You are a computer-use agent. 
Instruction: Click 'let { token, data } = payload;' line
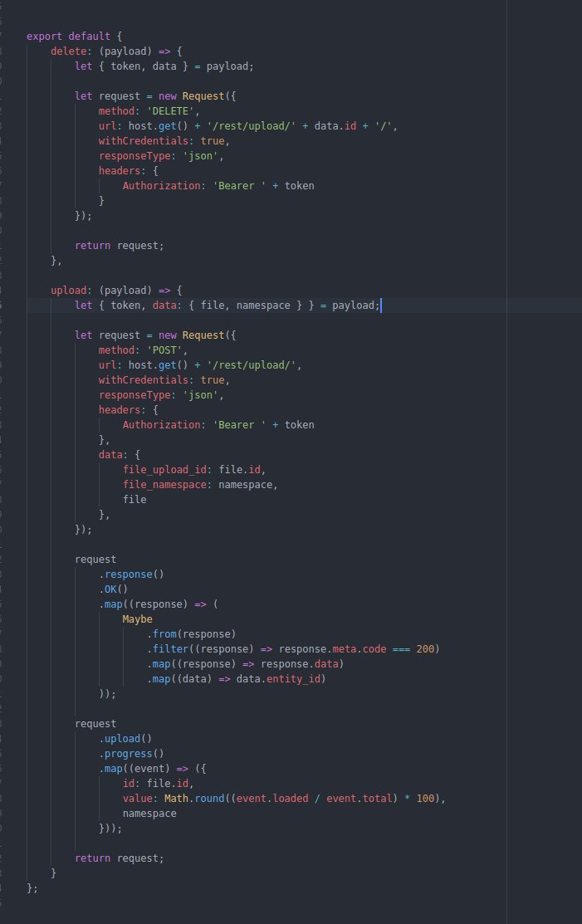[x=164, y=66]
